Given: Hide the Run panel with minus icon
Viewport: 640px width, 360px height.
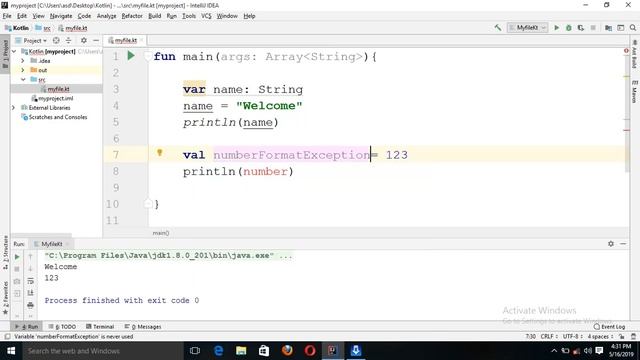Looking at the screenshot, I should [x=623, y=244].
